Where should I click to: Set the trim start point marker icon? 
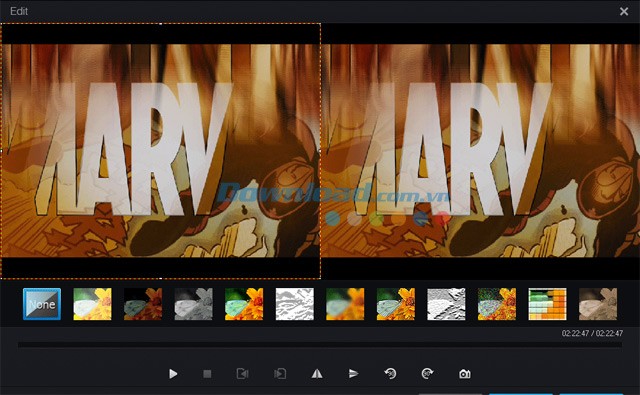point(242,373)
